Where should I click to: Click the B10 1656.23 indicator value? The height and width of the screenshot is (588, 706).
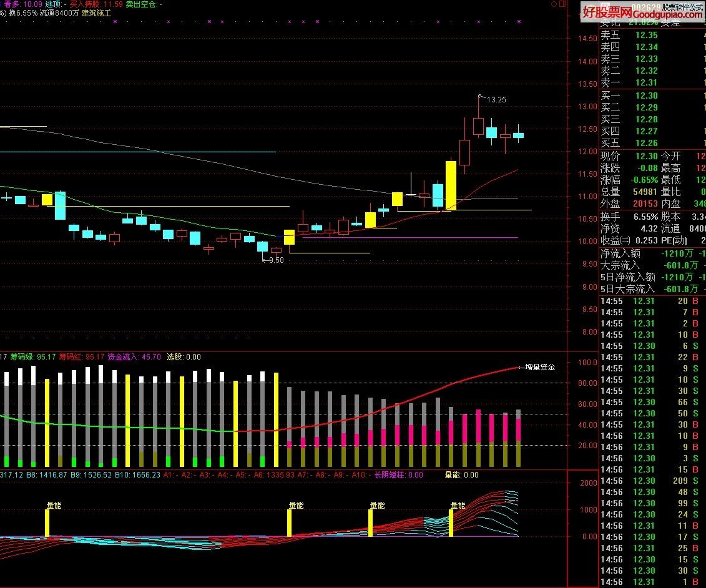[137, 475]
